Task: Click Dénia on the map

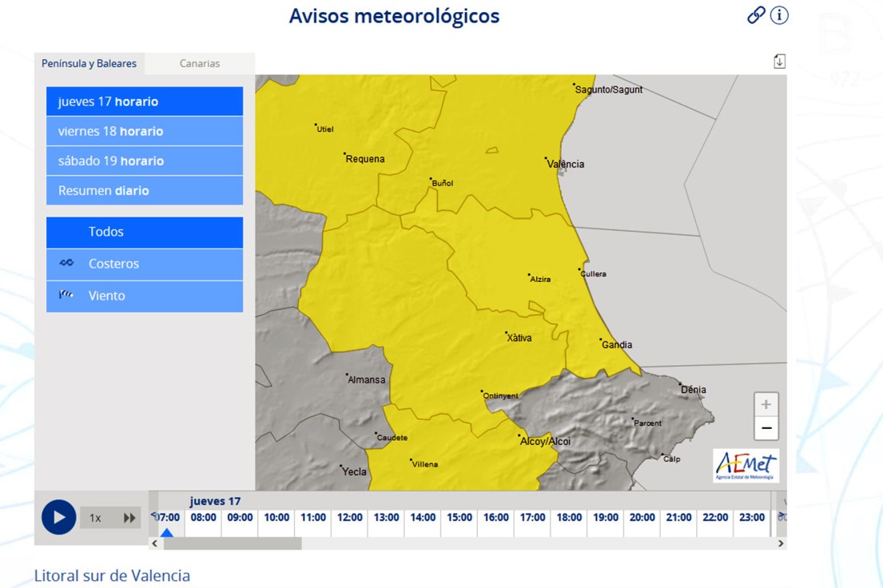Action: tap(694, 389)
